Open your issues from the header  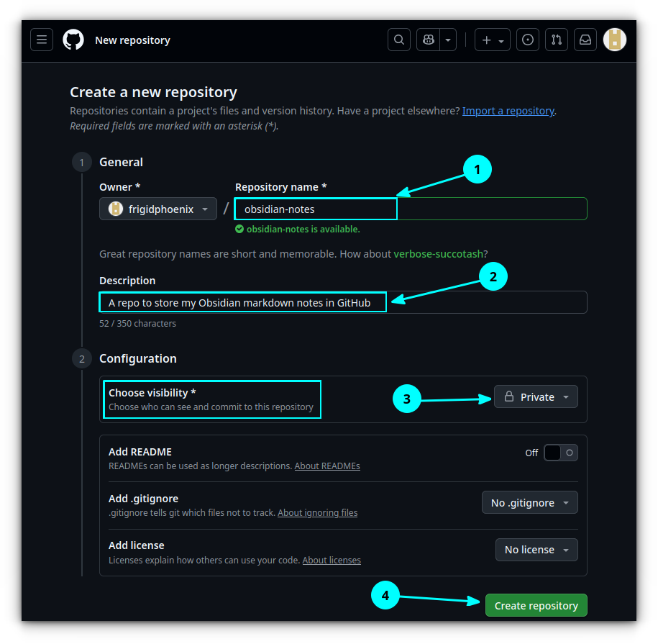point(527,40)
